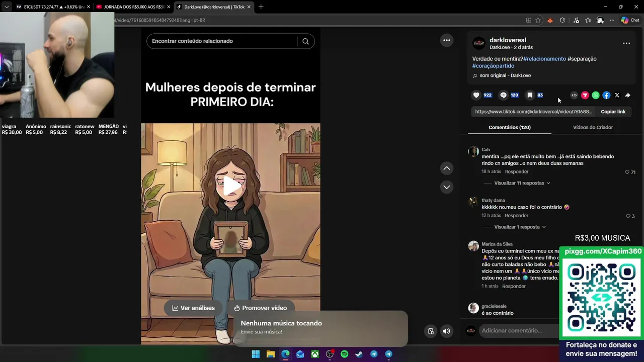644x362 pixels.
Task: Open OBS Studio from taskbar
Action: tap(330, 354)
